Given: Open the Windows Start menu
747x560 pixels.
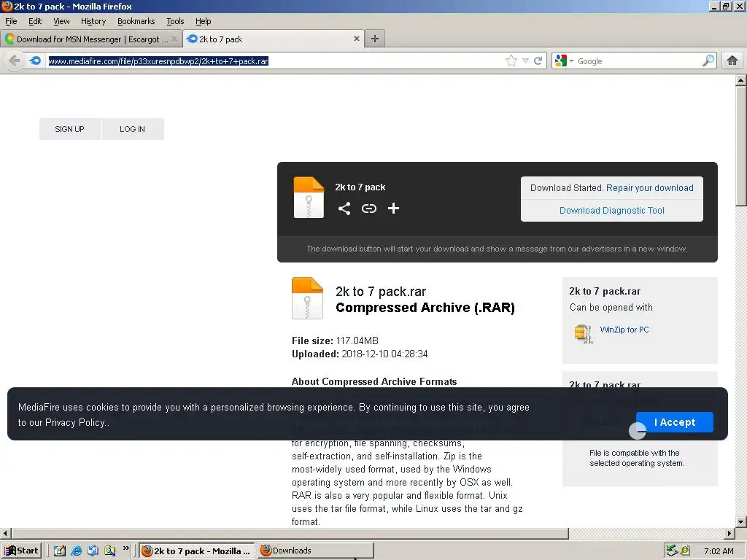Looking at the screenshot, I should point(21,551).
